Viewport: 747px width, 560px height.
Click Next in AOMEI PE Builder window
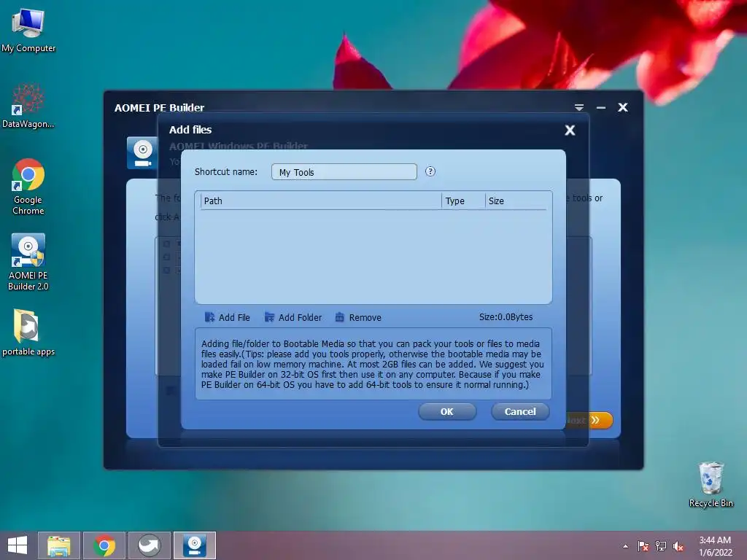[x=589, y=420]
